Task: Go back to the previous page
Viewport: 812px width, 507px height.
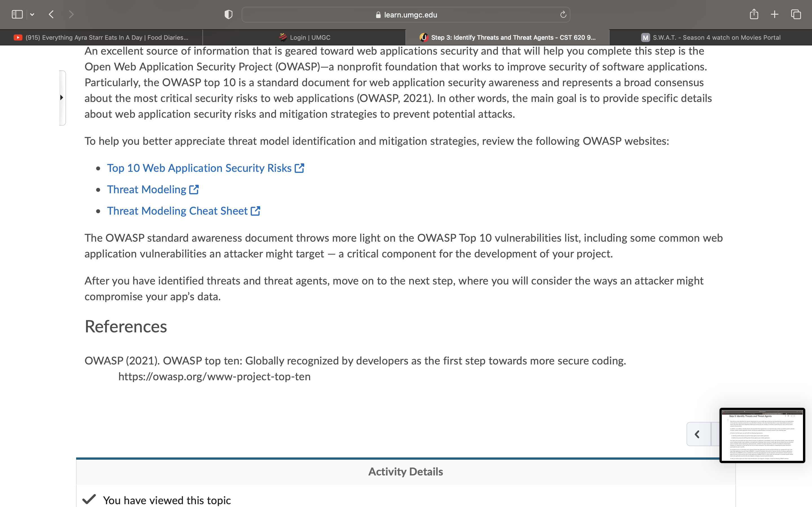Action: point(51,14)
